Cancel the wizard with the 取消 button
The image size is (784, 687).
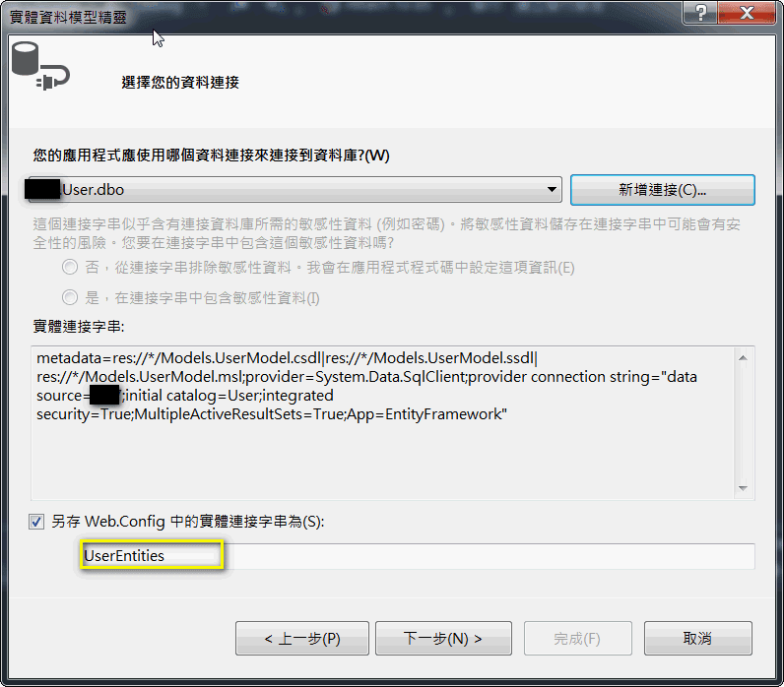tap(698, 639)
